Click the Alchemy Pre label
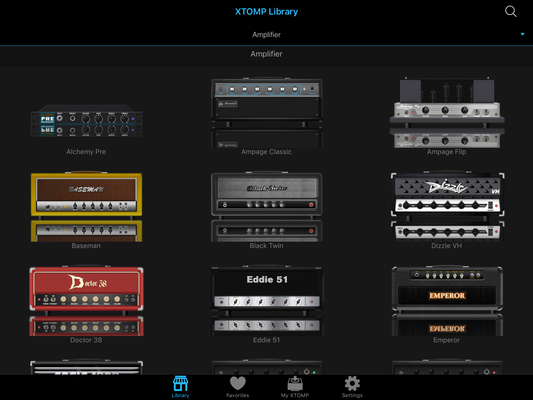 click(86, 152)
